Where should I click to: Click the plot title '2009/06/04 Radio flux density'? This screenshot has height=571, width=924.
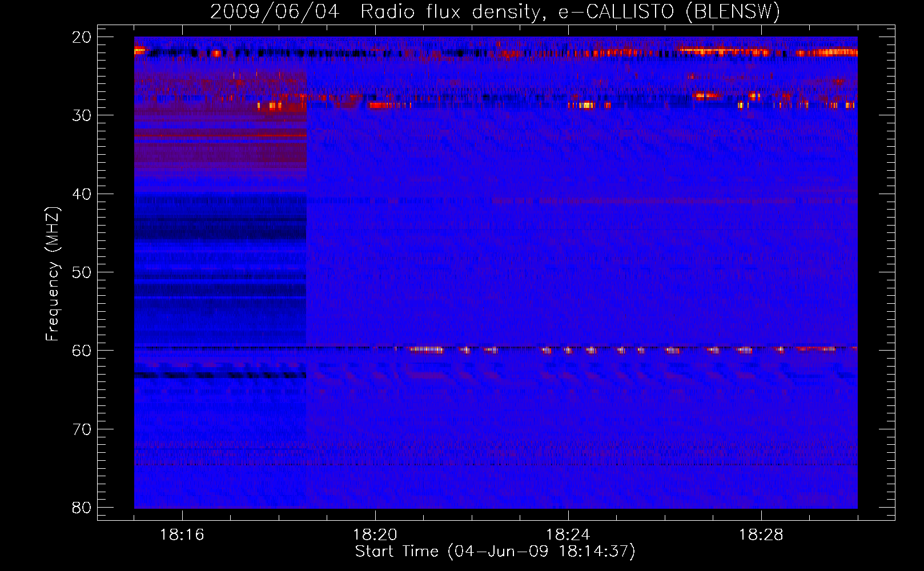click(495, 12)
